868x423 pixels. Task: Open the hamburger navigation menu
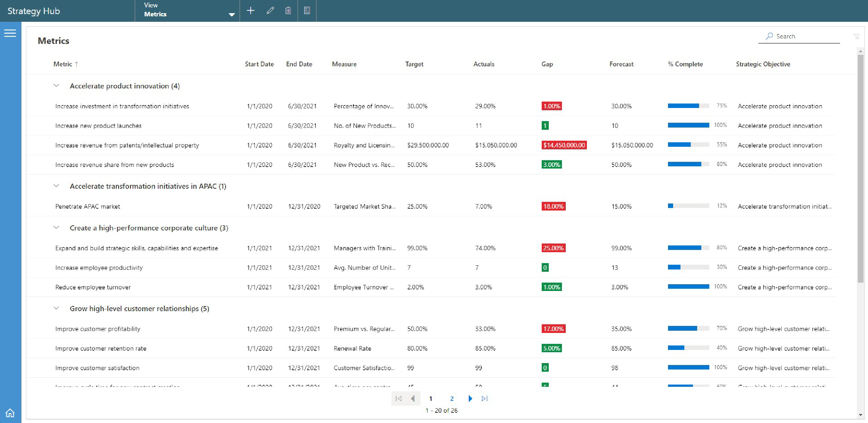(x=10, y=33)
